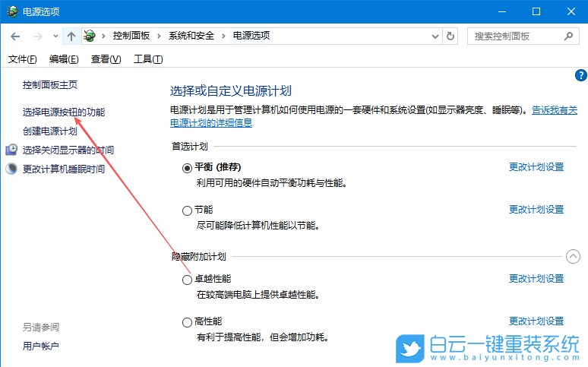Expand the chevron after 控制面板 breadcrumb
Screen dimensions: 588x367
pyautogui.click(x=159, y=36)
